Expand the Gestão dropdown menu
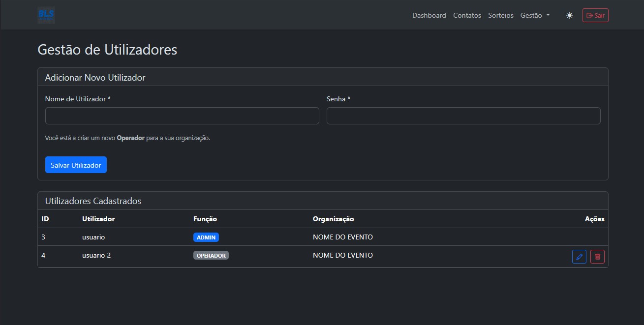This screenshot has height=325, width=644. [535, 15]
